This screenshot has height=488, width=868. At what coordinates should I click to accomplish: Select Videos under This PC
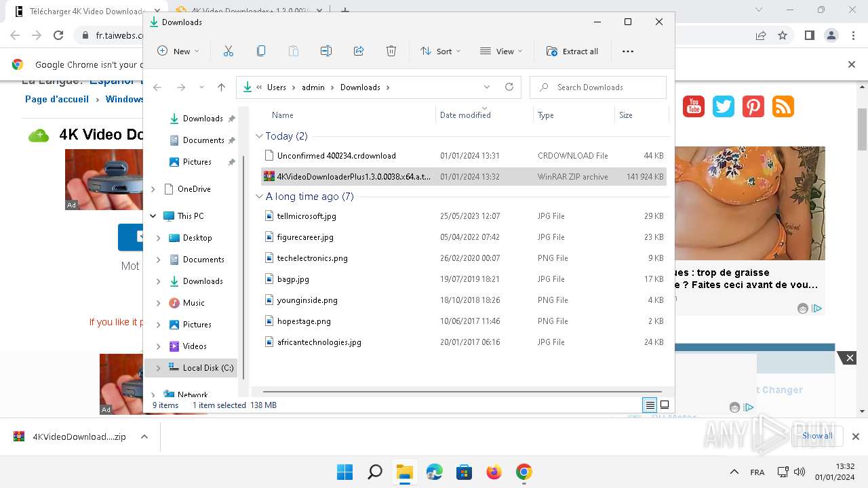pyautogui.click(x=195, y=346)
